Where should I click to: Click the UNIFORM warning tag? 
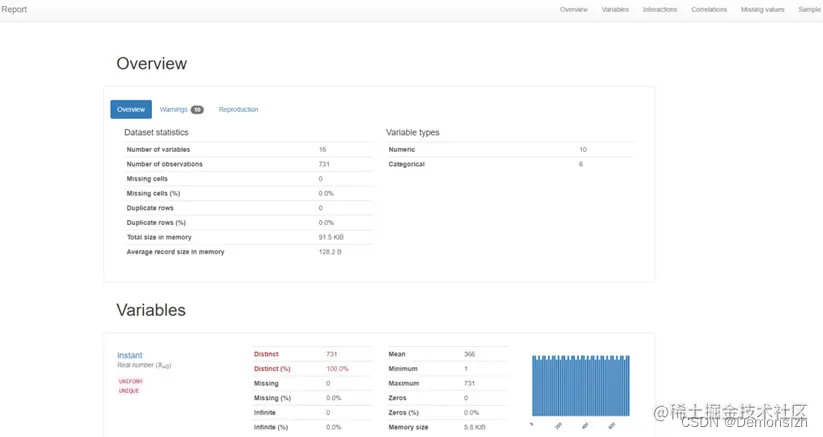click(x=130, y=381)
